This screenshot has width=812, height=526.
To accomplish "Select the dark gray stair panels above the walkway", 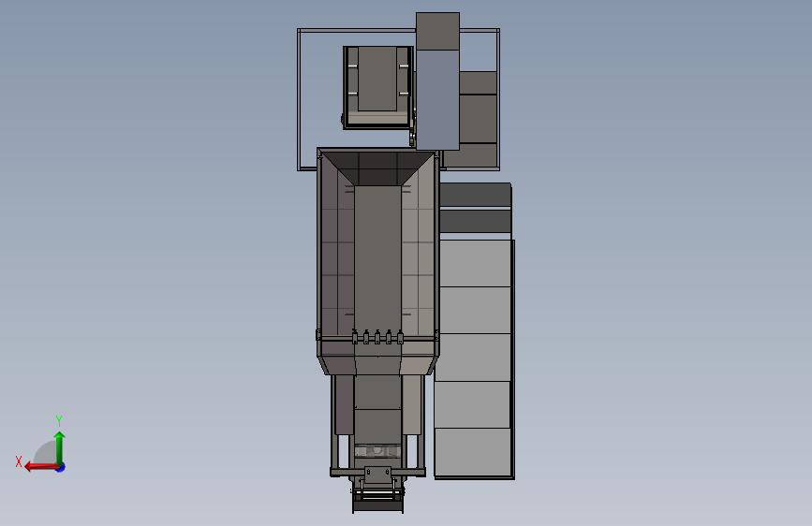I will [476, 208].
